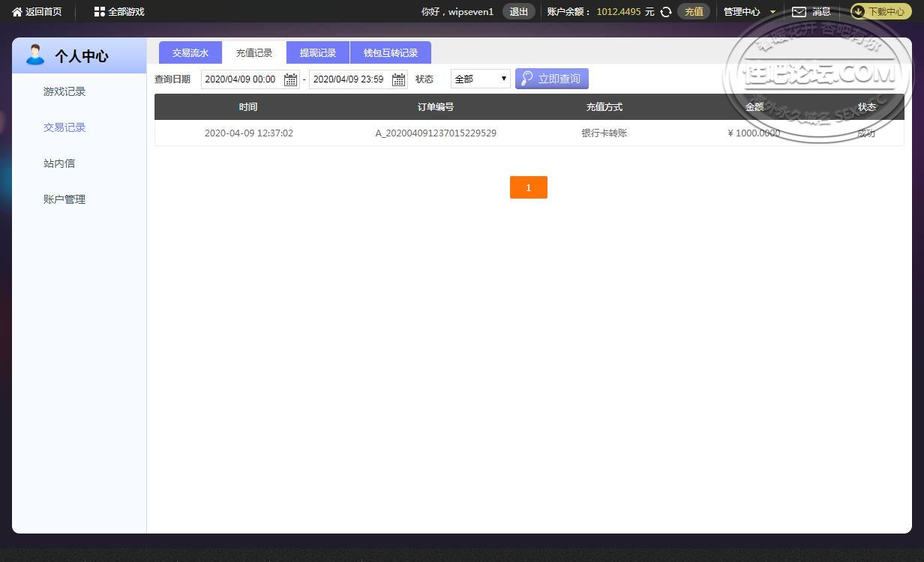924x562 pixels.
Task: Switch to the 交易流水 tab
Action: (x=190, y=52)
